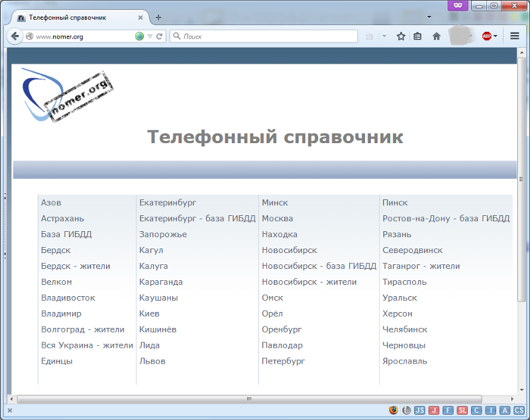Click the horizontal scrollbar right arrow
Image resolution: width=530 pixels, height=420 pixels.
[x=512, y=399]
